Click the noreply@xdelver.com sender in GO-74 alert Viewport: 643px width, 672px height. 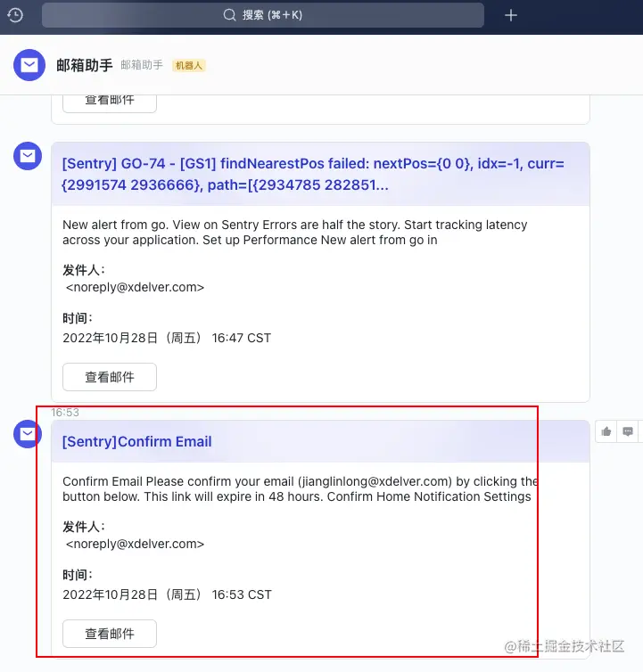pos(135,287)
